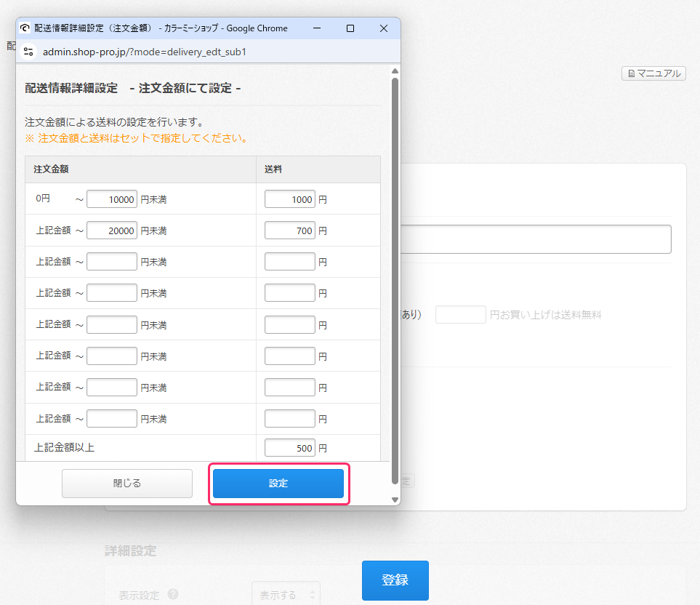Maximize the popup Chrome window

click(350, 28)
